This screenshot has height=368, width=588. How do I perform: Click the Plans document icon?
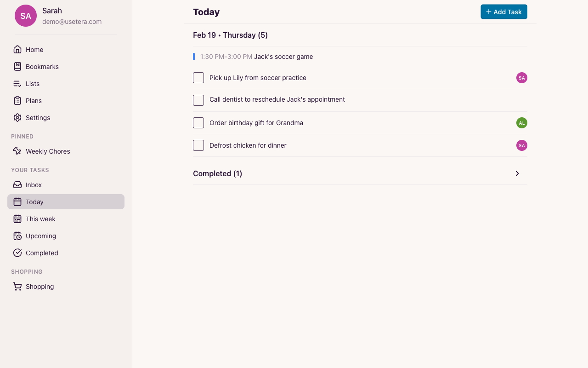pyautogui.click(x=17, y=100)
